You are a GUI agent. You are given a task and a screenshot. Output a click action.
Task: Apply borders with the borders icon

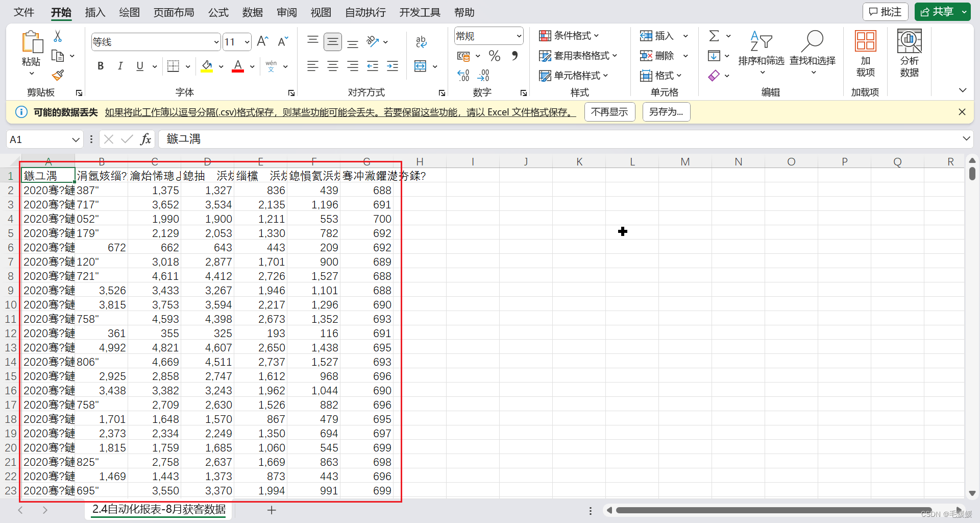173,66
